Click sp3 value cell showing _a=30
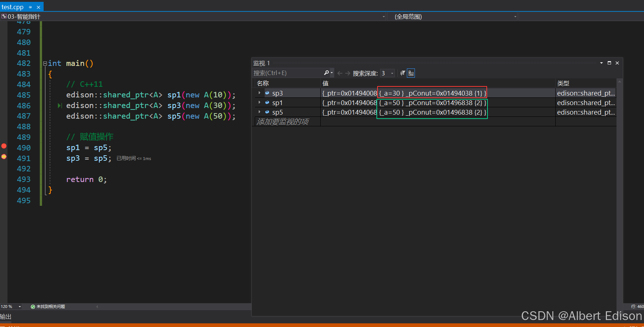The width and height of the screenshot is (644, 327). pyautogui.click(x=438, y=93)
